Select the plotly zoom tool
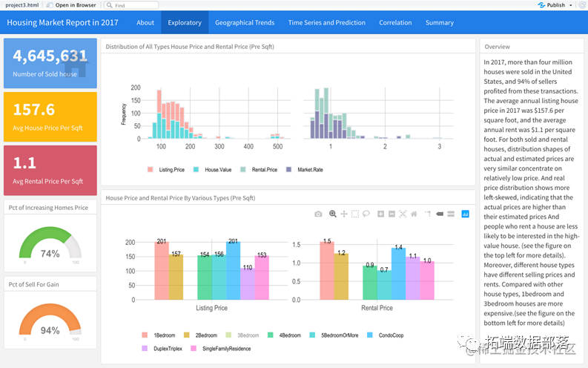 [x=333, y=214]
